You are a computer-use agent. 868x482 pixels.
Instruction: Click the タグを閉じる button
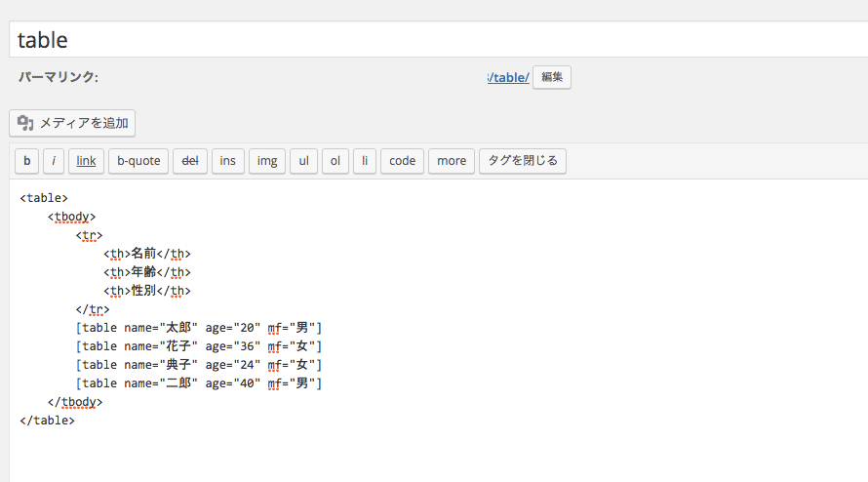[x=522, y=161]
